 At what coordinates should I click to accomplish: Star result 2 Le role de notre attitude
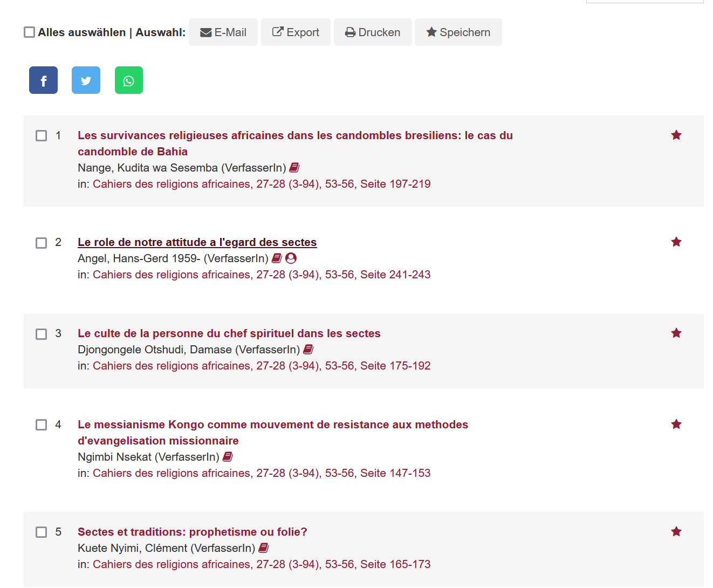tap(676, 242)
